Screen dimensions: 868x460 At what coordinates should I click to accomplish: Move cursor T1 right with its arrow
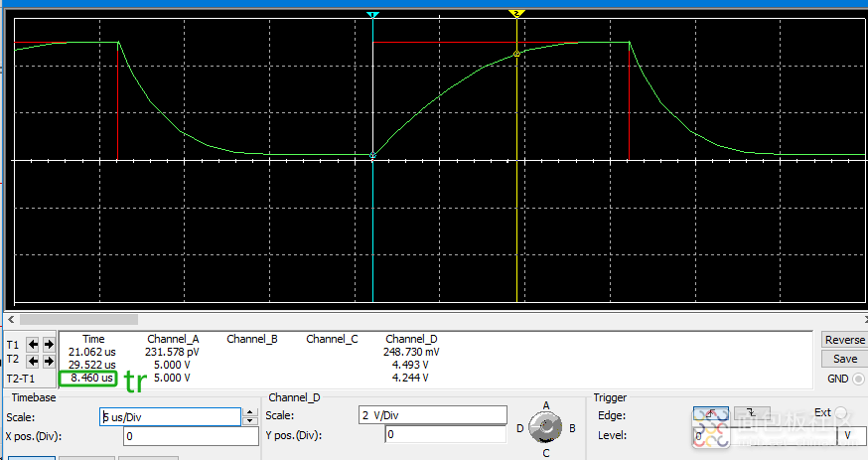point(49,345)
